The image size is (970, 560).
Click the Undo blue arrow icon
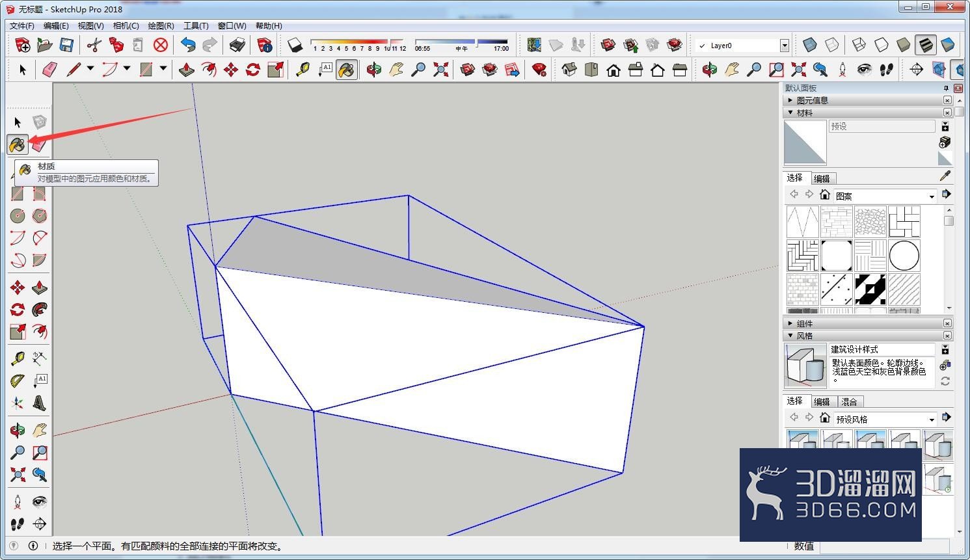[188, 45]
